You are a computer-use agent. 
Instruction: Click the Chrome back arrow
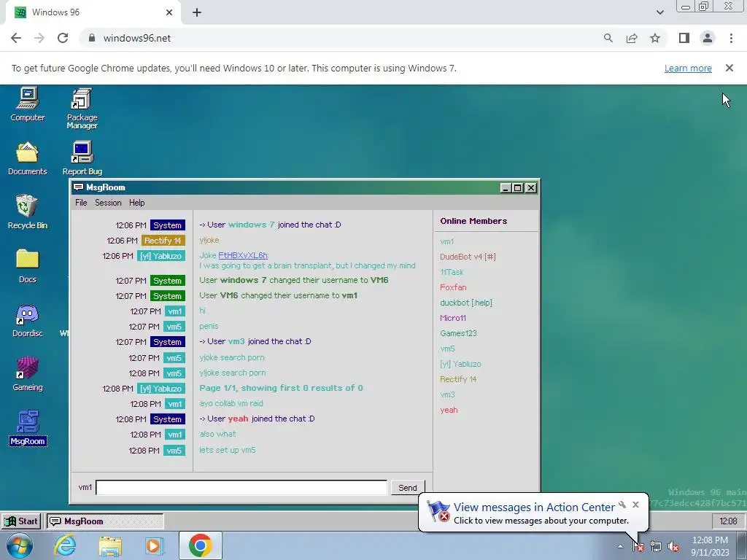click(16, 38)
